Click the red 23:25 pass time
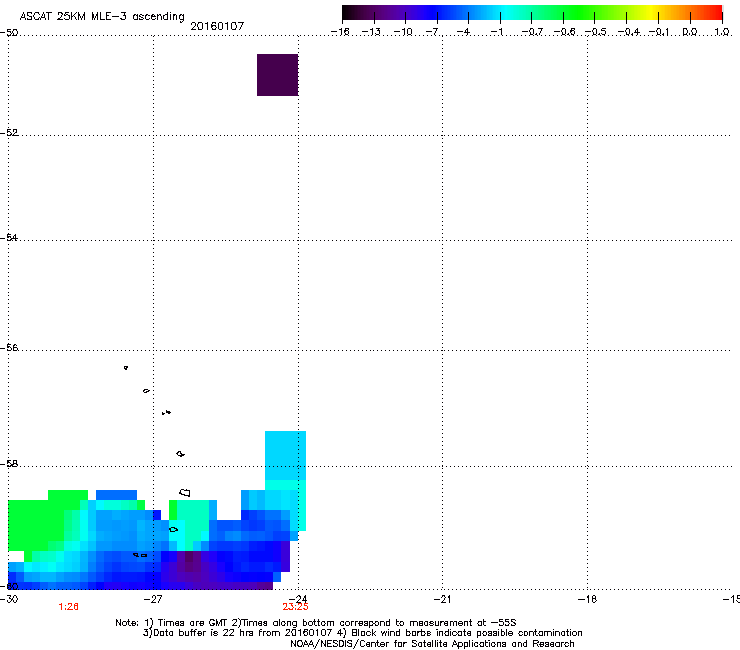Screen dimensions: 740x650 coord(295,607)
